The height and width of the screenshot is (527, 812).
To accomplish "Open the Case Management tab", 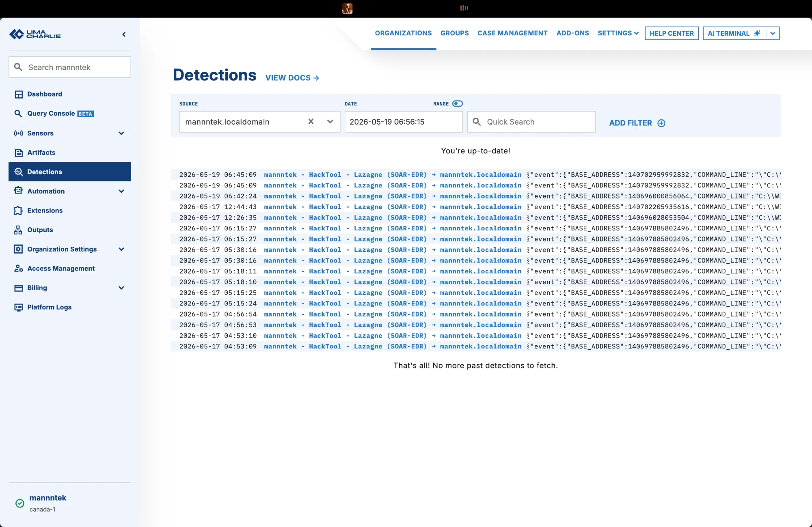I will 512,33.
